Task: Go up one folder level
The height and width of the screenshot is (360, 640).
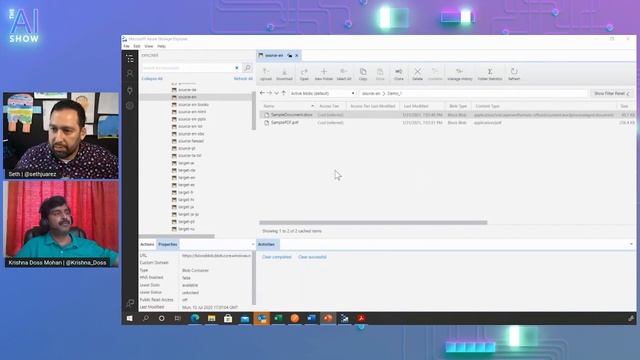Action: click(x=284, y=93)
